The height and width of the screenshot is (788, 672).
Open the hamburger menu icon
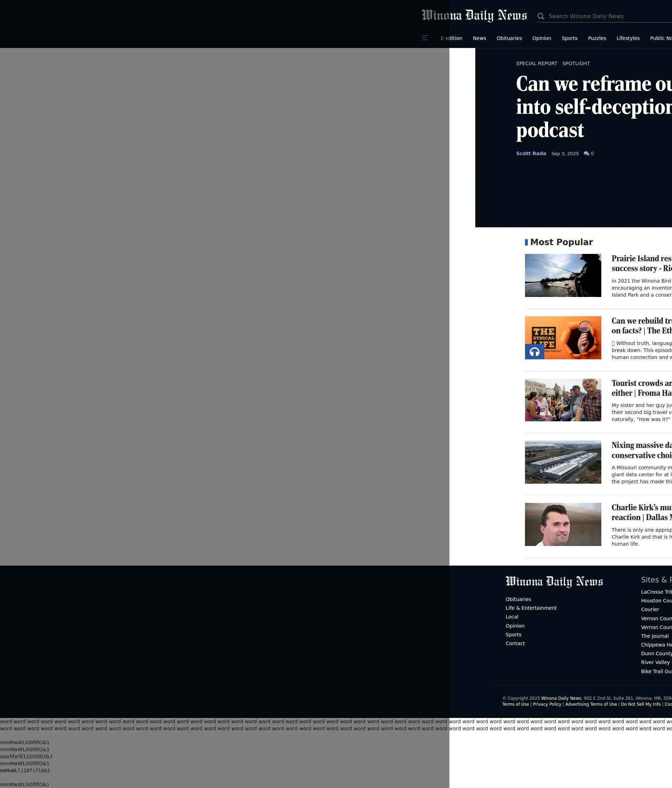pos(425,38)
